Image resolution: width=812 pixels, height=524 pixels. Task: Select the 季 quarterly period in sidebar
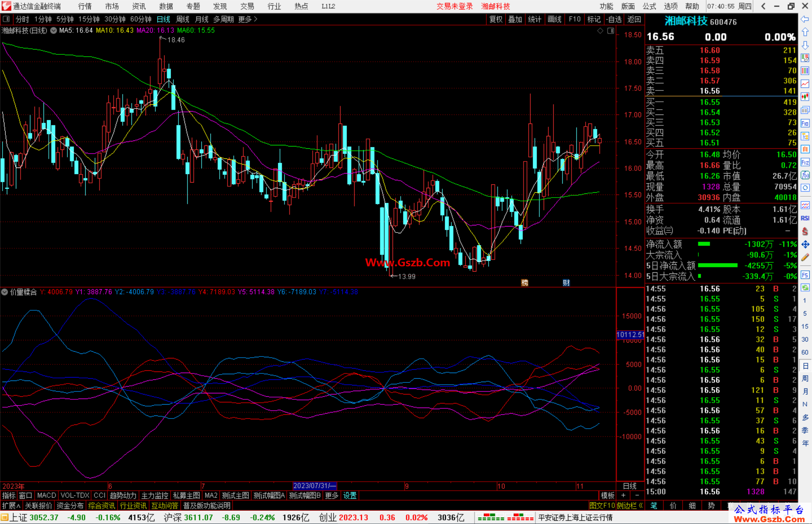coord(805,430)
